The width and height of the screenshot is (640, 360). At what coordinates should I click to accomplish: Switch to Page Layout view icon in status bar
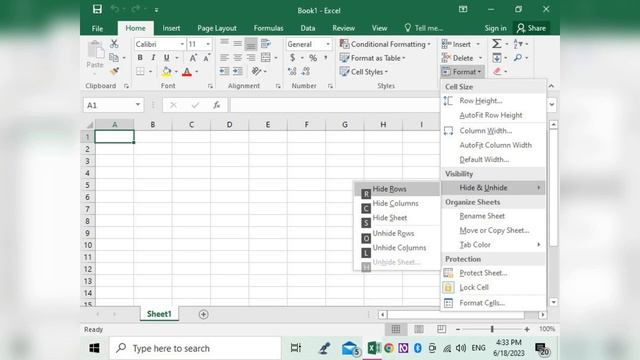click(x=418, y=329)
